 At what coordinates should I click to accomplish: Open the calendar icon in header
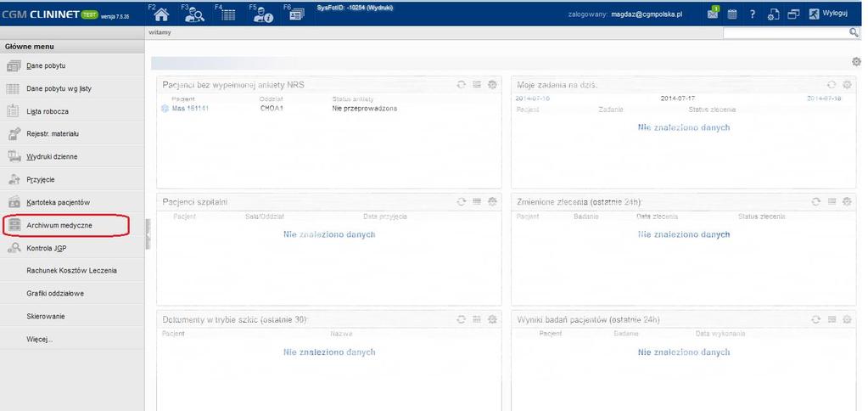coord(732,14)
